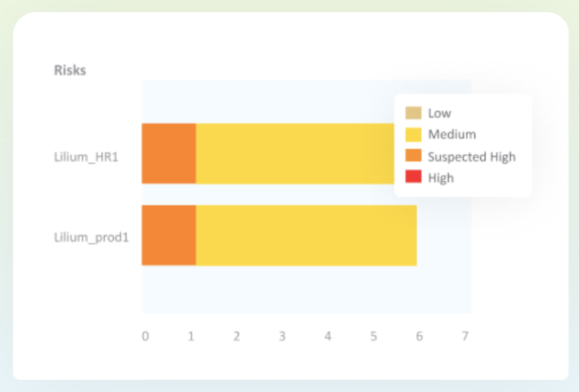Click the Suspected High orange swatch

413,156
